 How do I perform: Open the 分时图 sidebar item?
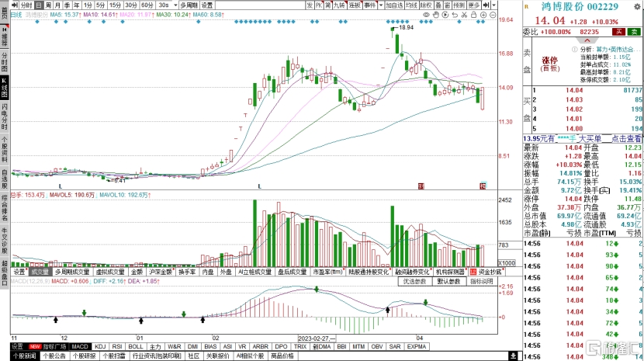click(5, 62)
